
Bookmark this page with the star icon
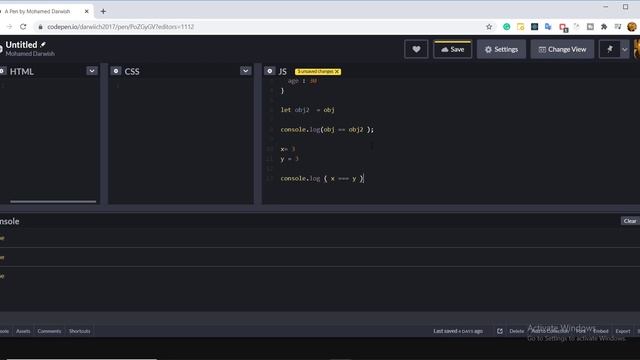(489, 27)
